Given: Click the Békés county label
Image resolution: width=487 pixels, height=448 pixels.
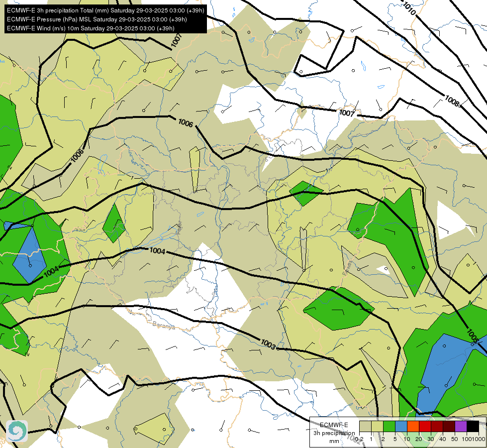Looking at the screenshot, I should (348, 268).
